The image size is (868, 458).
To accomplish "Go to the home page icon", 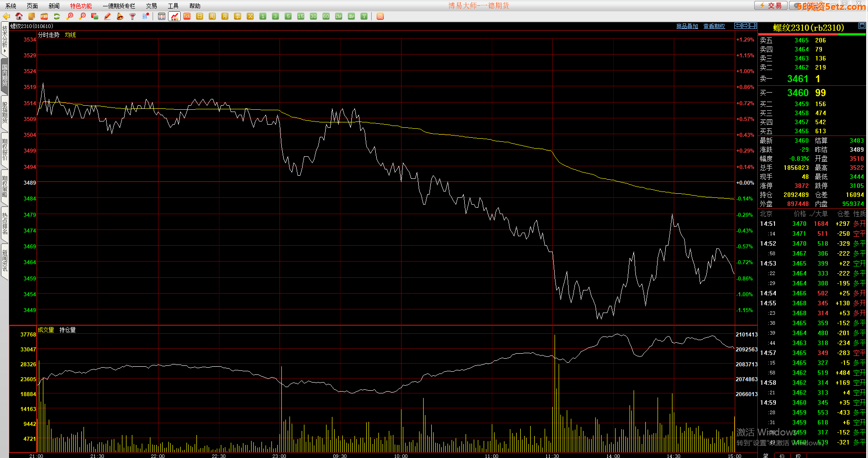I will (x=19, y=16).
